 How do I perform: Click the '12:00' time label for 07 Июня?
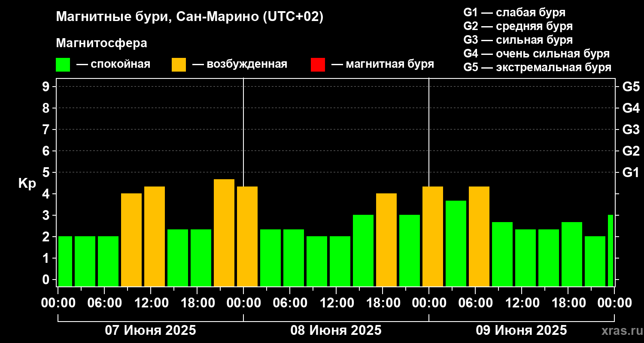point(151,303)
